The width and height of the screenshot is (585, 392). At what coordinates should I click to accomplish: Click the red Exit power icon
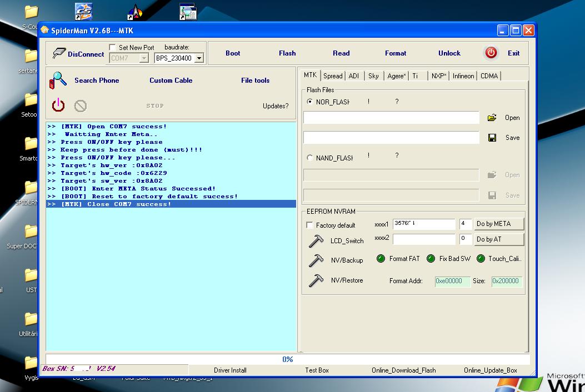click(491, 53)
